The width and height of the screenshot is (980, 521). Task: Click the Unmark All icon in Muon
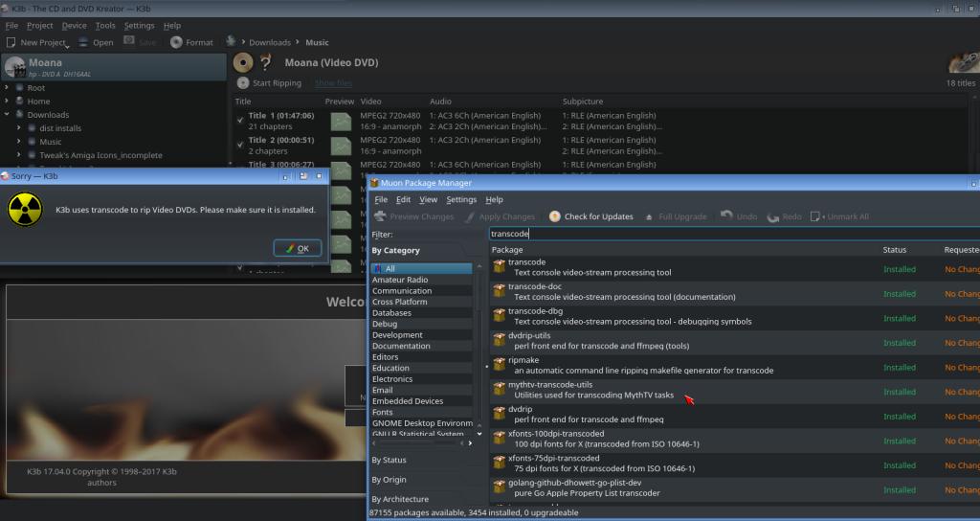point(815,216)
